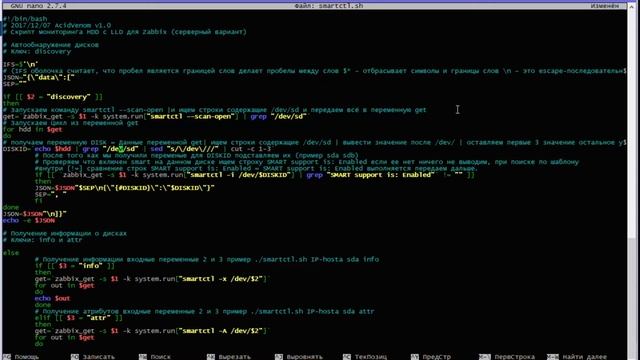Screen dimensions: 640x360
Task: Click the get= line with 'smartctl -A /dev/$2'
Action: click(x=151, y=331)
